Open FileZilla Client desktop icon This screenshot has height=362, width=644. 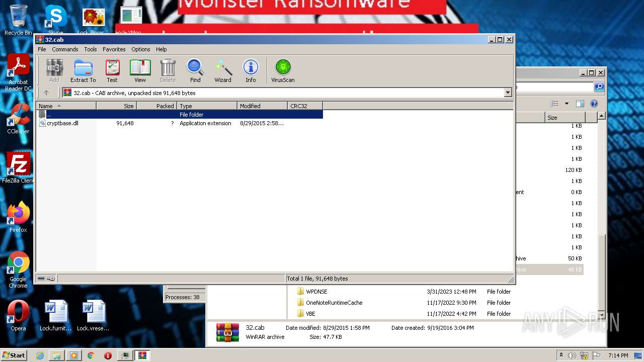[18, 168]
